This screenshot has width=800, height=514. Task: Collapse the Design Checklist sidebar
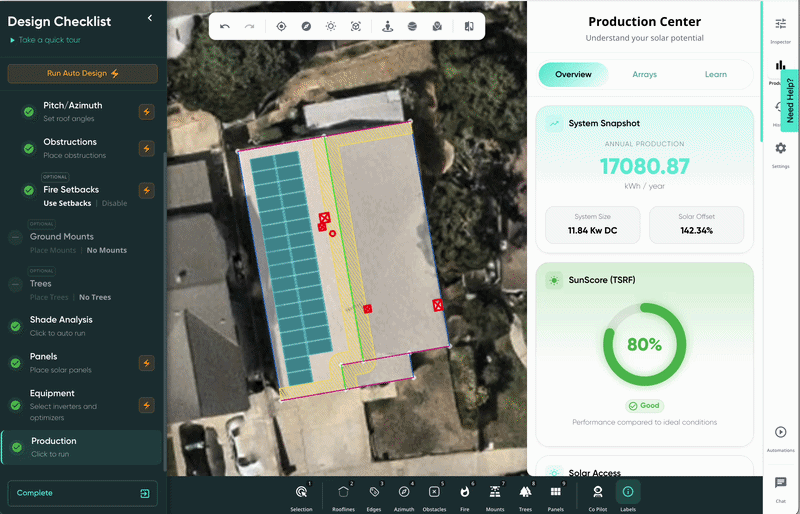(150, 18)
